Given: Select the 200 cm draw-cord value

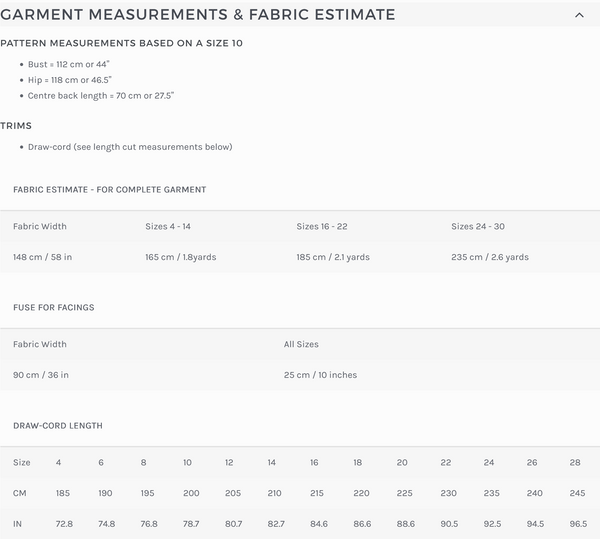Looking at the screenshot, I should coord(191,493).
